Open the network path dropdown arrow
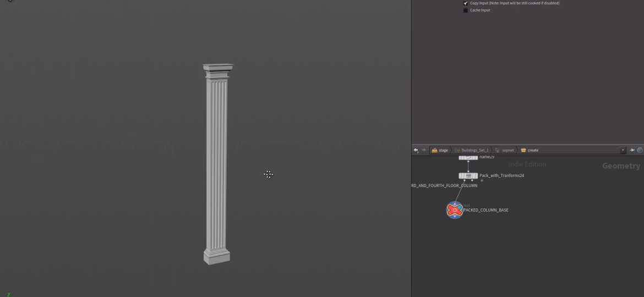This screenshot has width=644, height=297. tap(623, 150)
